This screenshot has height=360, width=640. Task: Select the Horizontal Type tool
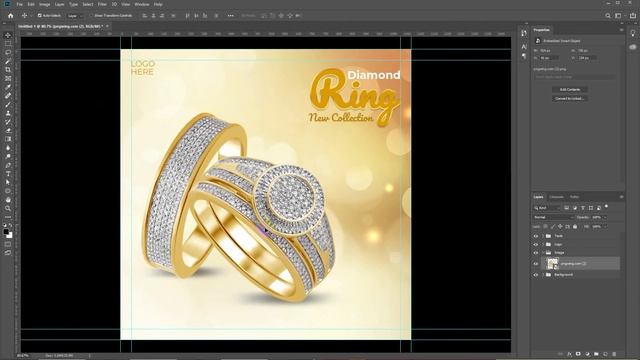pyautogui.click(x=8, y=174)
